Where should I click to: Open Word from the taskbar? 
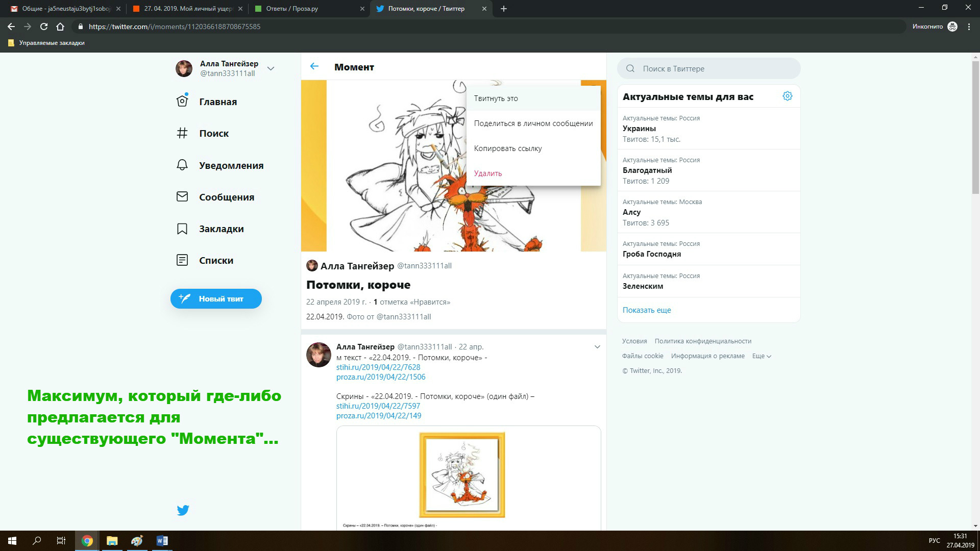click(162, 541)
